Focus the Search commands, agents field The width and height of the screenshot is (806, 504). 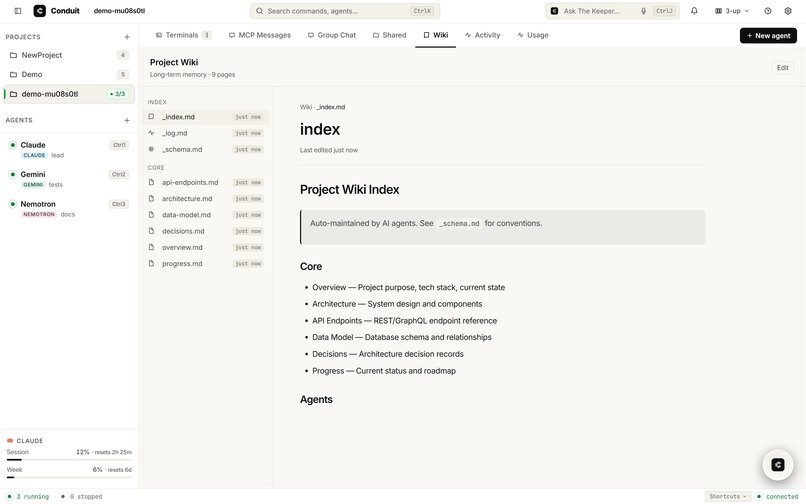click(x=344, y=11)
